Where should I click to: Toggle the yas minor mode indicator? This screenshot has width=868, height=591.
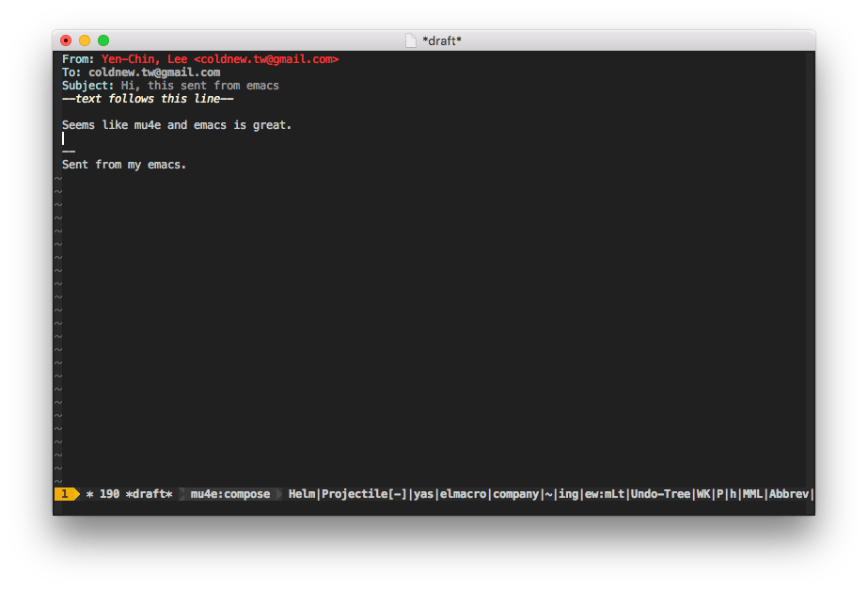(x=423, y=494)
